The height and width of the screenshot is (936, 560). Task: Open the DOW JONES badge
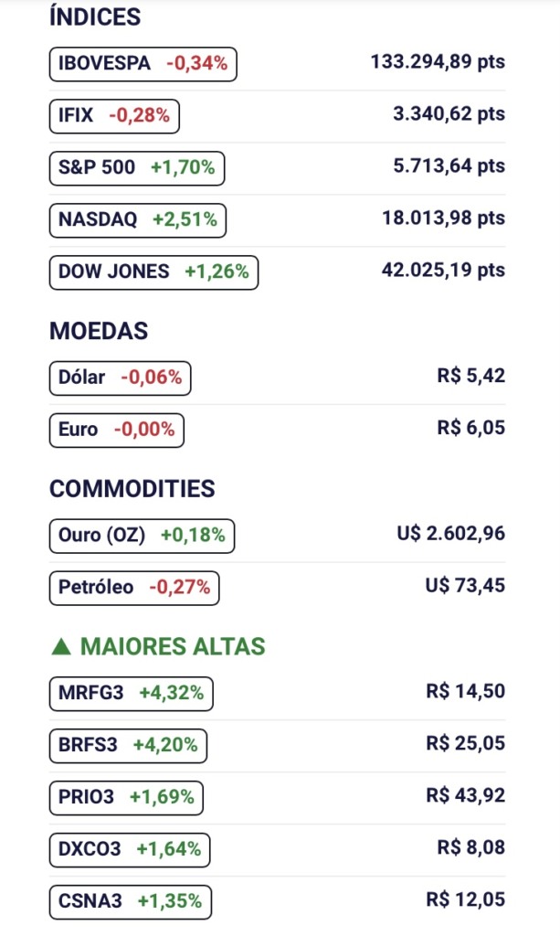pyautogui.click(x=153, y=272)
